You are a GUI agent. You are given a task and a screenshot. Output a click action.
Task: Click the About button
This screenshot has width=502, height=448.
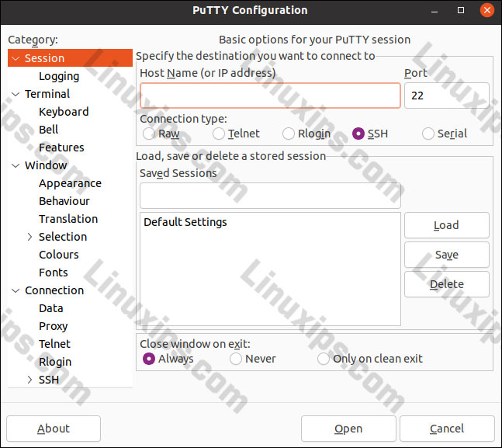54,429
